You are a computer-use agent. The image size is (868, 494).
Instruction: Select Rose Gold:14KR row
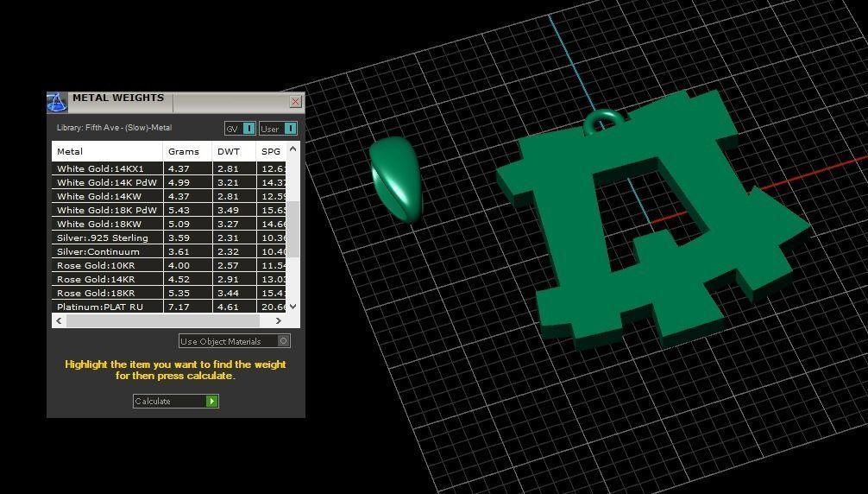(x=169, y=279)
